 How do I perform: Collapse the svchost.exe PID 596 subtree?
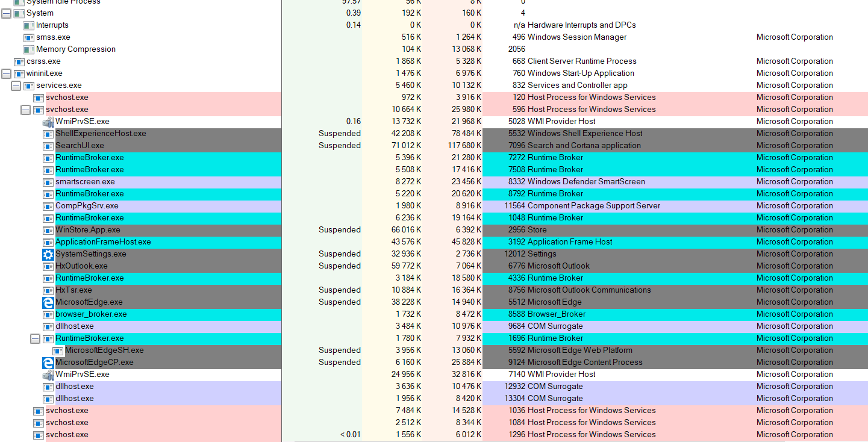(26, 110)
